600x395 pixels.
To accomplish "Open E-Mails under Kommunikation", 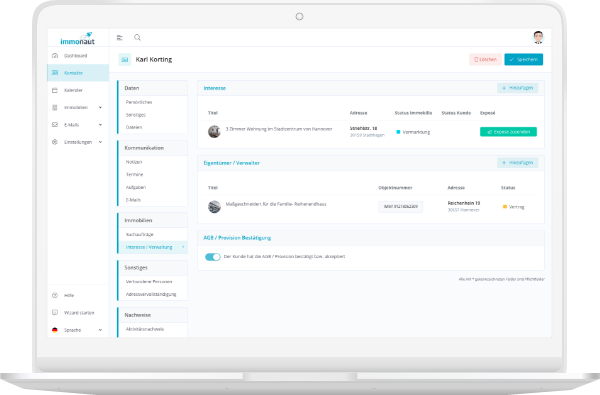I will coord(133,200).
